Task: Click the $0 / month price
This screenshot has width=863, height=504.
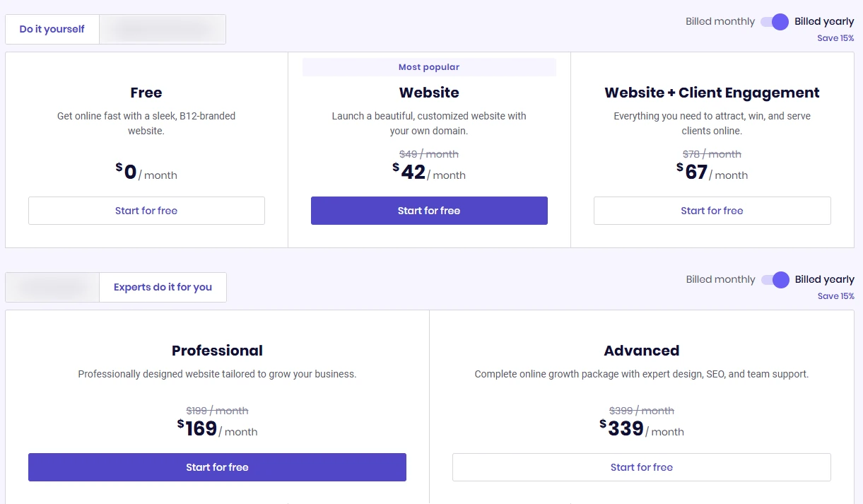Action: tap(146, 172)
